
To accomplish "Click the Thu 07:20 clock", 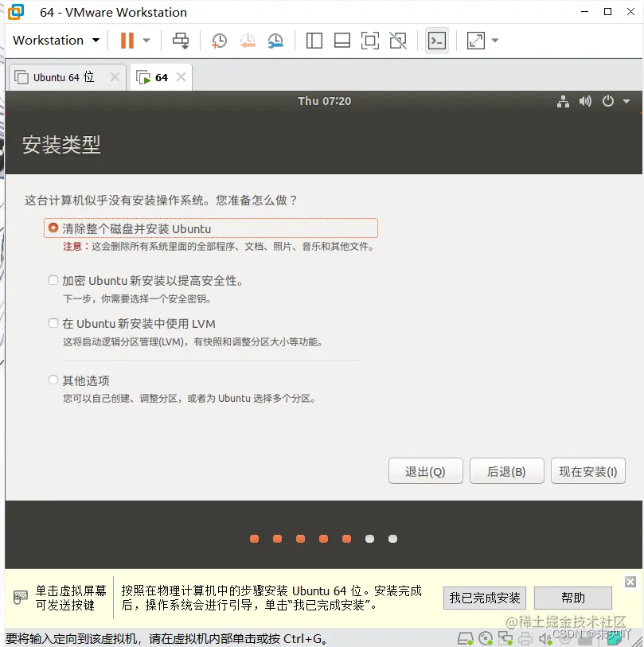I will (x=325, y=101).
